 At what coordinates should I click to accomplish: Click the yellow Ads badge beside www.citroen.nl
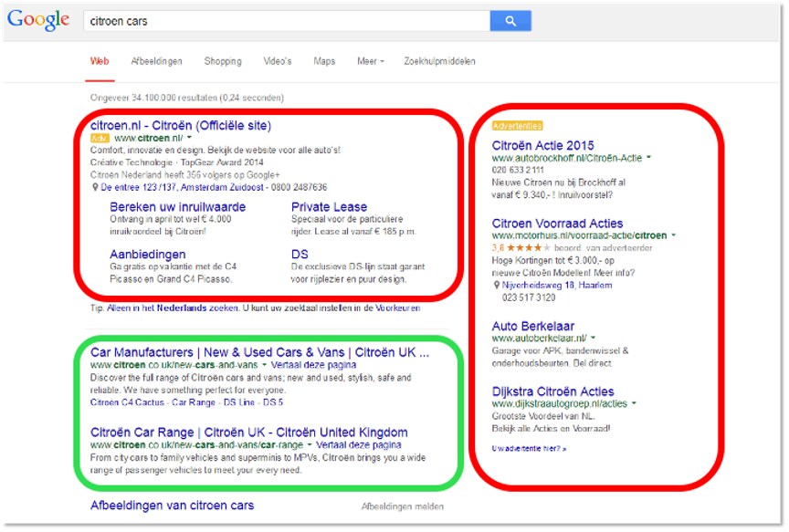pos(100,138)
